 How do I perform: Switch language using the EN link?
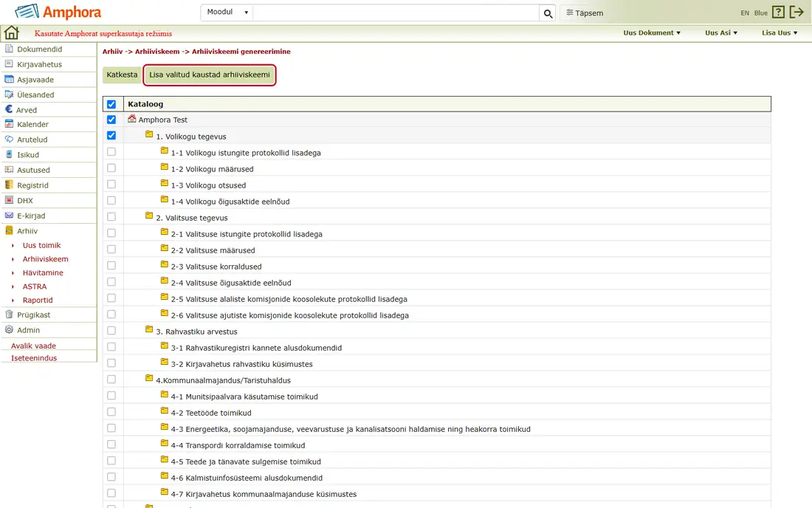745,13
